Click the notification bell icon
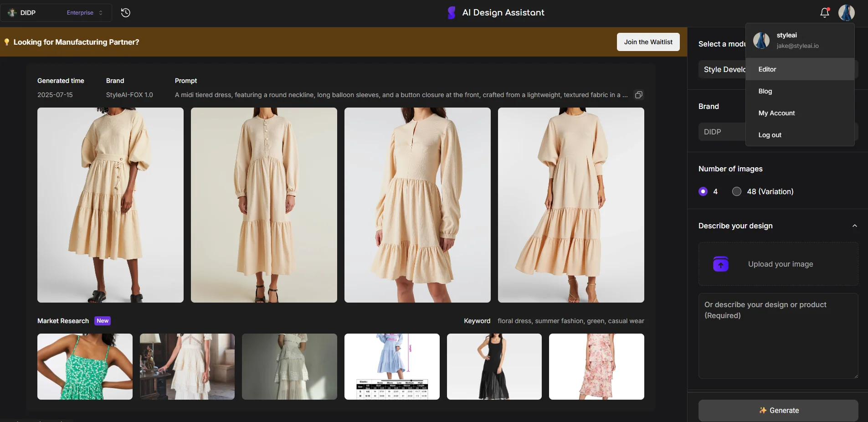Screen dimensions: 868x422 point(824,13)
